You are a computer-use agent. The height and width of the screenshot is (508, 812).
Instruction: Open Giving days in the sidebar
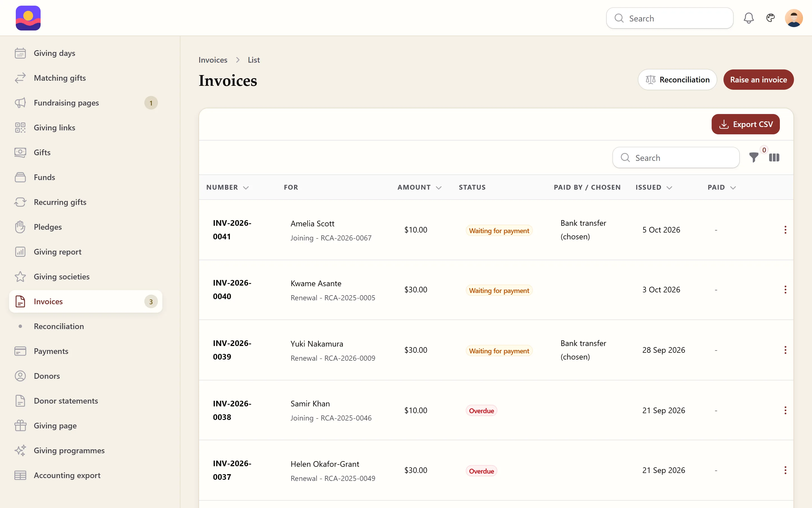point(85,53)
